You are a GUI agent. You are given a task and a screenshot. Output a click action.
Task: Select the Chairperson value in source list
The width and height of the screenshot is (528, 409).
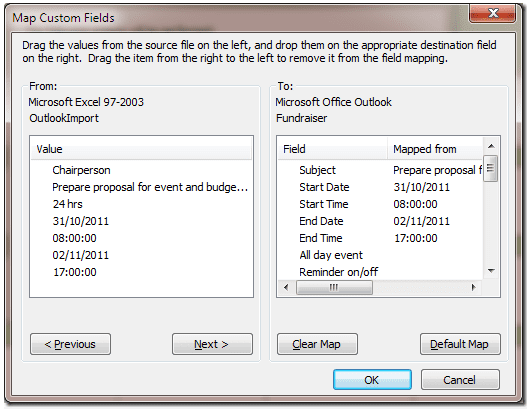click(x=81, y=170)
